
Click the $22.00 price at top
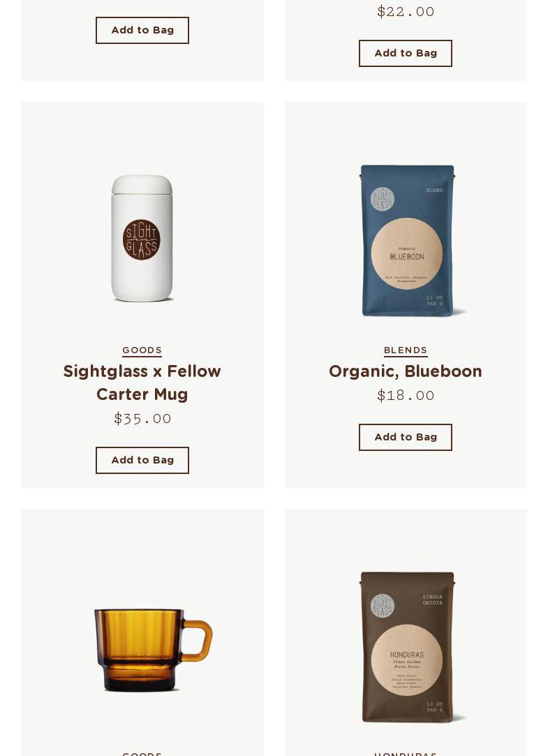click(x=406, y=12)
